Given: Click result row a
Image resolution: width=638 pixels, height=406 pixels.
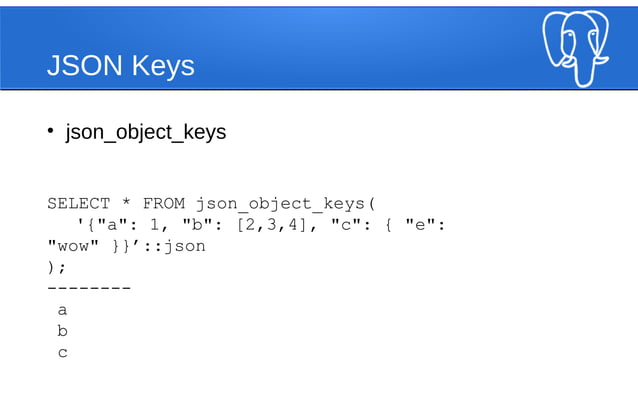Looking at the screenshot, I should tap(62, 310).
